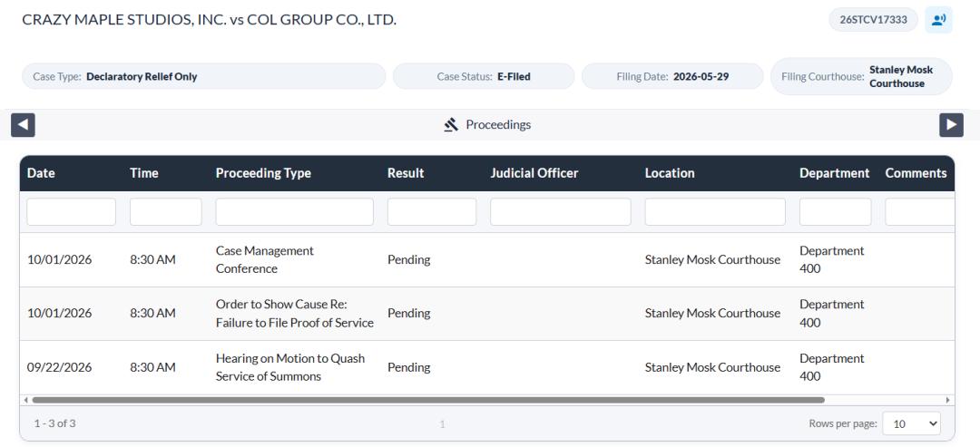Click the Filing Date 2026-05-29 pill
The width and height of the screenshot is (980, 447).
[672, 77]
